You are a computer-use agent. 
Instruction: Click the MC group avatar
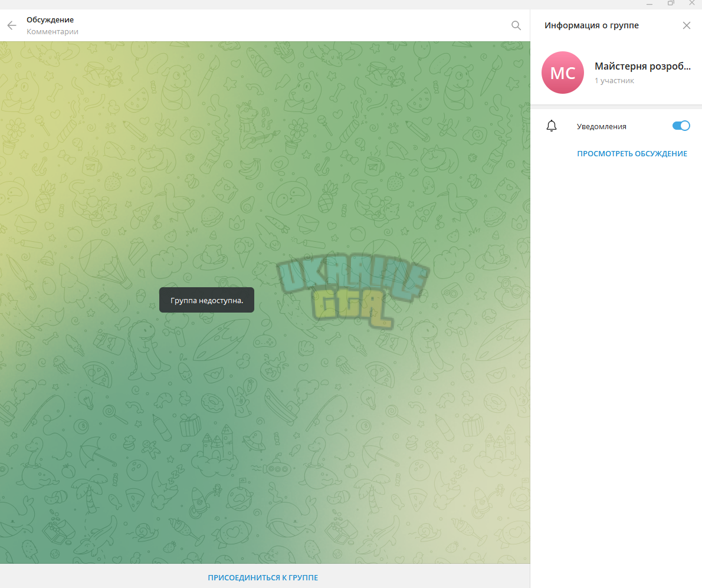pyautogui.click(x=562, y=73)
